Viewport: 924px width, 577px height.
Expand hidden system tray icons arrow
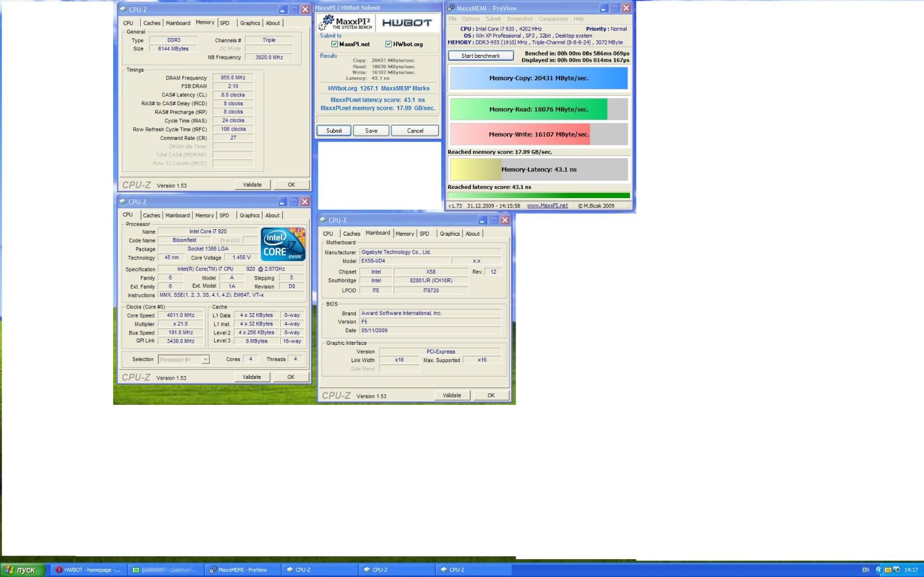point(878,569)
